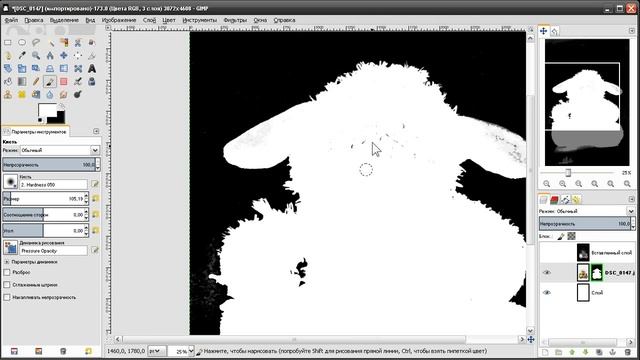Viewport: 640px width, 360px height.
Task: Select the Fuzzy Select wand tool
Action: (50, 42)
